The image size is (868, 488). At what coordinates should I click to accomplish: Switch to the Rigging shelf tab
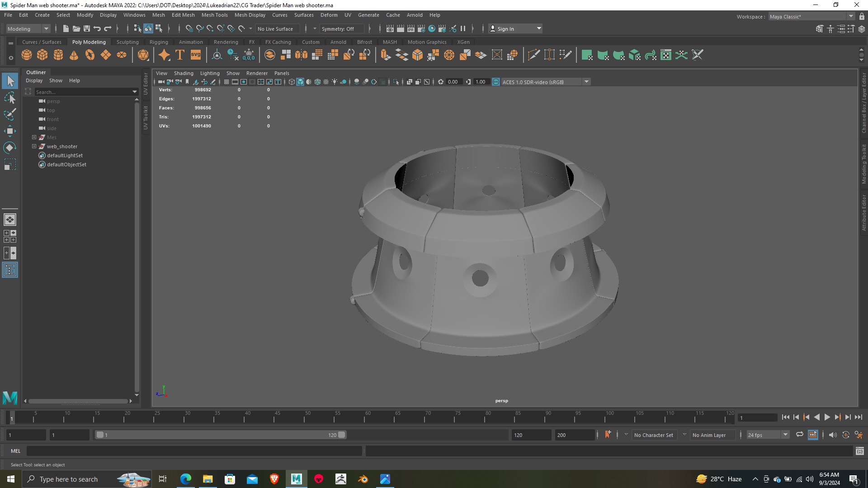pos(159,42)
